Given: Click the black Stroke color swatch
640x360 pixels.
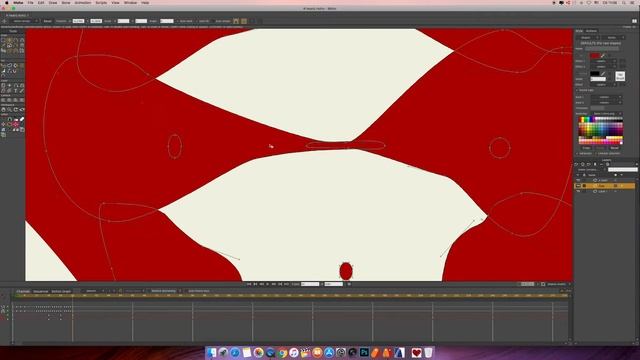Looking at the screenshot, I should pos(594,73).
